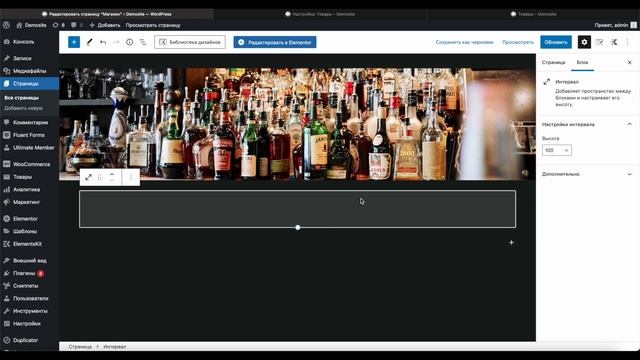
Task: Open Внешний вид in the admin sidebar
Action: pyautogui.click(x=29, y=260)
